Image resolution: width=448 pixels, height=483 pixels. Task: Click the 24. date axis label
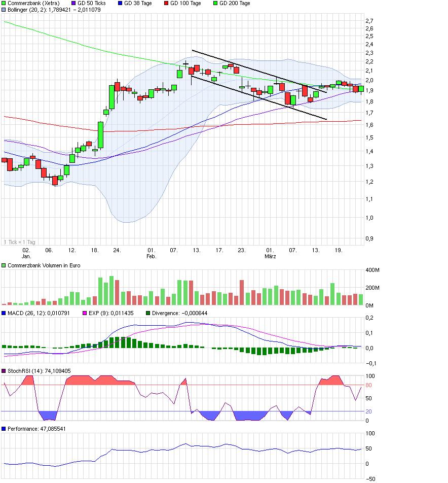[x=117, y=251]
